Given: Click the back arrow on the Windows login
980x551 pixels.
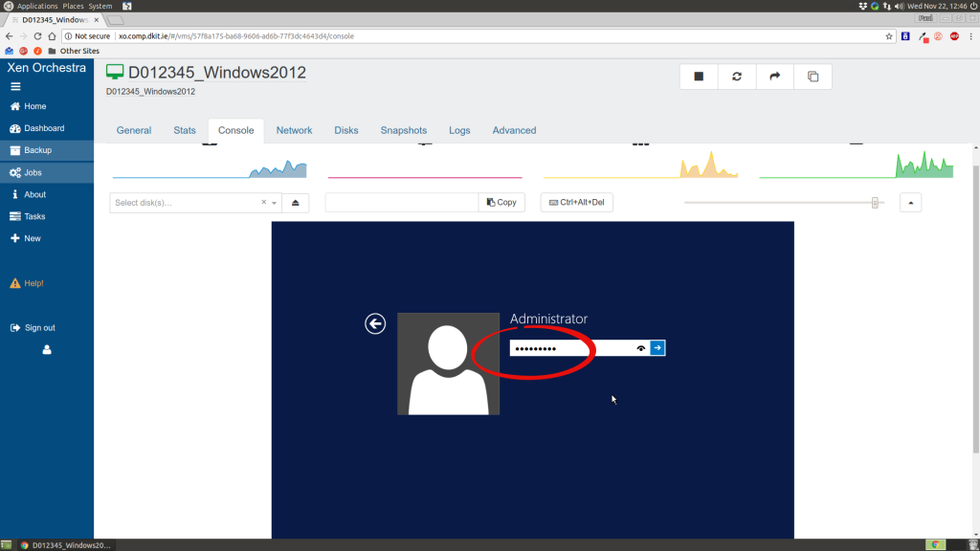Looking at the screenshot, I should point(375,323).
